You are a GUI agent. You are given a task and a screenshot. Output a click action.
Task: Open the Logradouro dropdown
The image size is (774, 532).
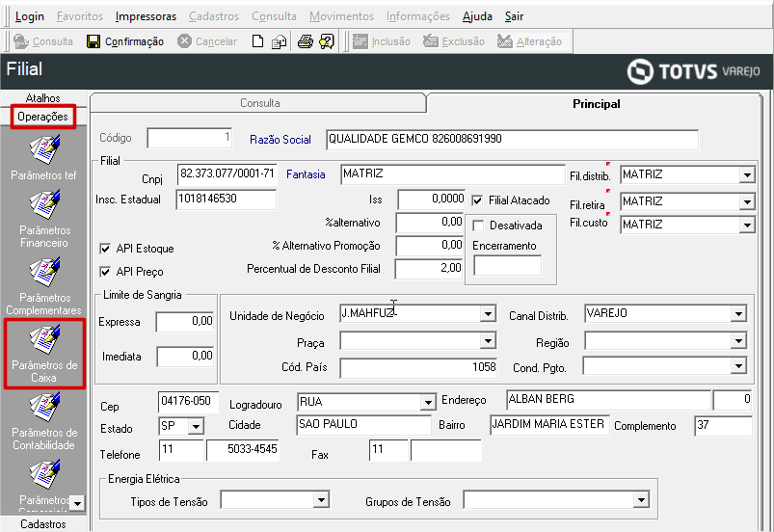428,402
